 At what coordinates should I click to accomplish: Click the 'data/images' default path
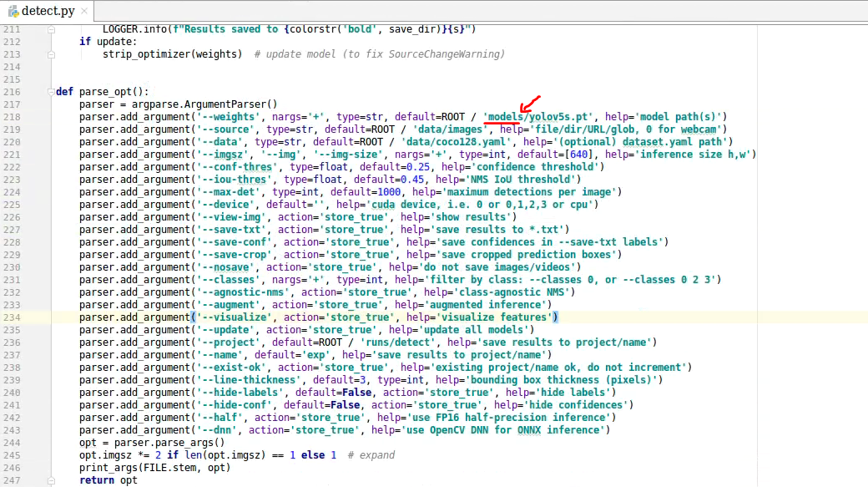450,129
